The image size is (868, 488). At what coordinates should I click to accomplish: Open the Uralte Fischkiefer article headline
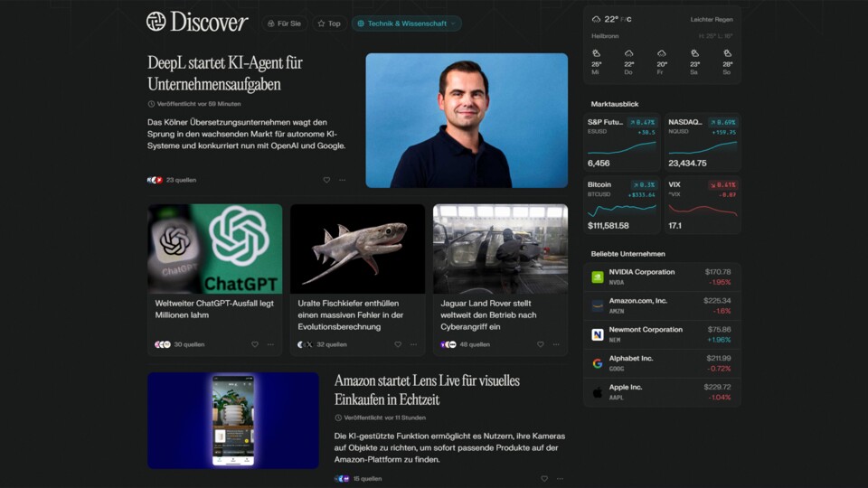pyautogui.click(x=351, y=314)
